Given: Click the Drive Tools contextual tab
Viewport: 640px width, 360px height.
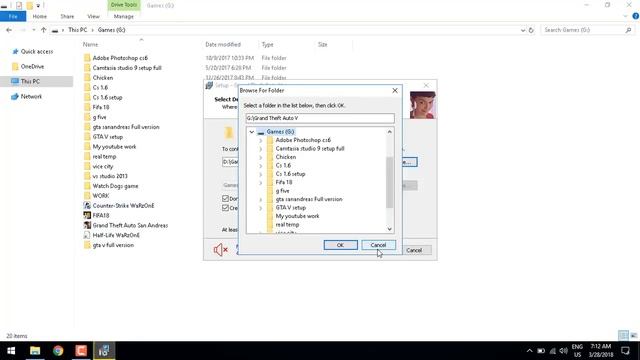Looking at the screenshot, I should [124, 5].
